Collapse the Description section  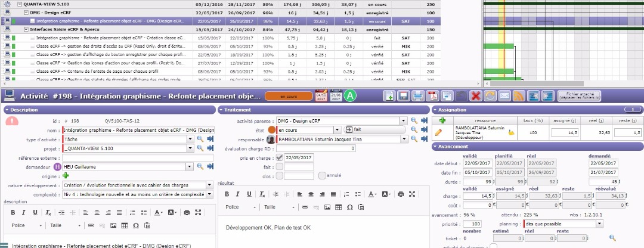(7, 110)
